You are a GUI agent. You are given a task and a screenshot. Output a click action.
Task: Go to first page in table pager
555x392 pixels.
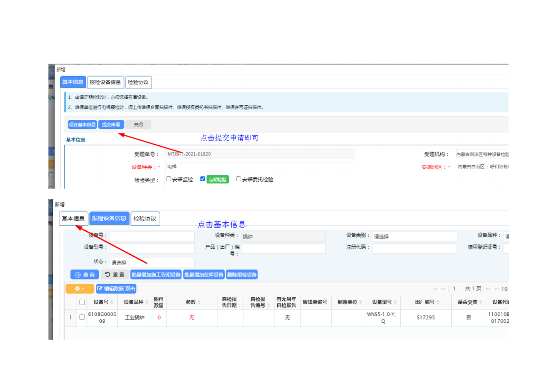(435, 289)
